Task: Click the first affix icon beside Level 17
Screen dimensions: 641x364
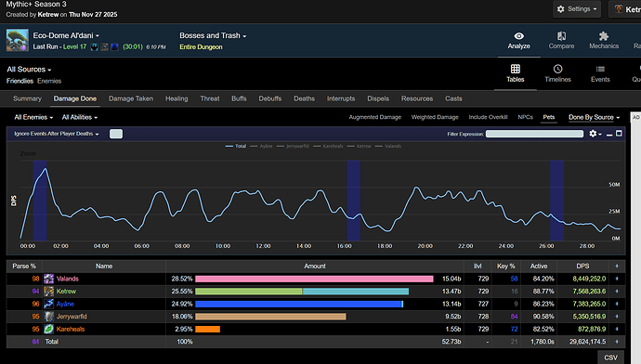Action: 95,47
